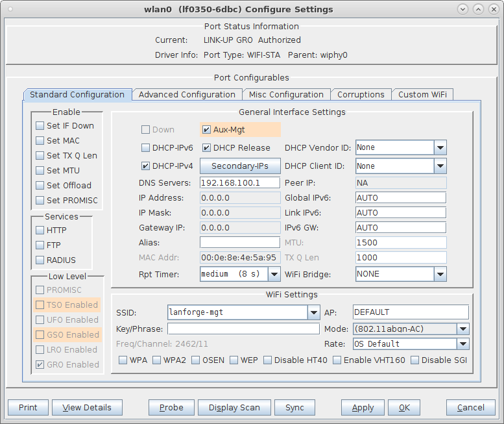Open the Rate dropdown list

pyautogui.click(x=462, y=344)
